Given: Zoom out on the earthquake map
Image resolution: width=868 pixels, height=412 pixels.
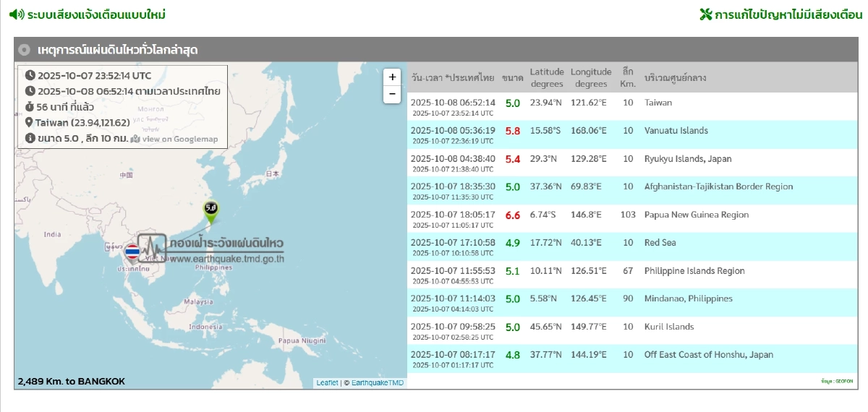Looking at the screenshot, I should tap(392, 95).
